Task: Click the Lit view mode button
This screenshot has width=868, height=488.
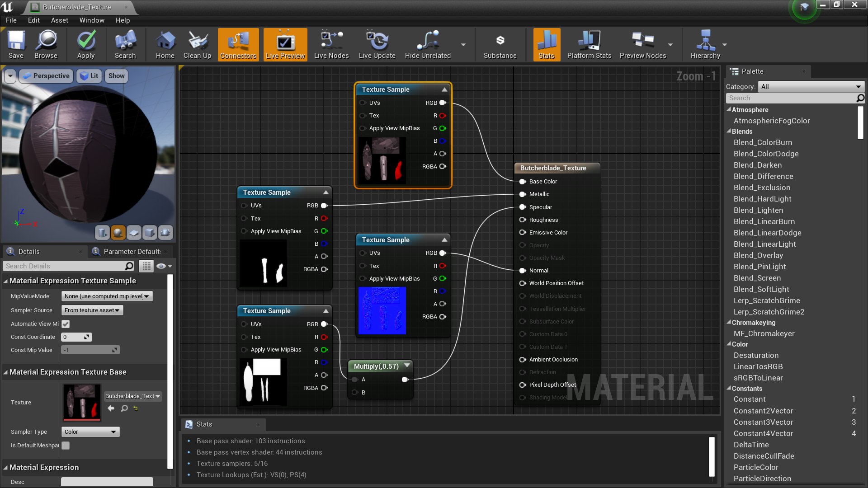Action: (x=89, y=76)
